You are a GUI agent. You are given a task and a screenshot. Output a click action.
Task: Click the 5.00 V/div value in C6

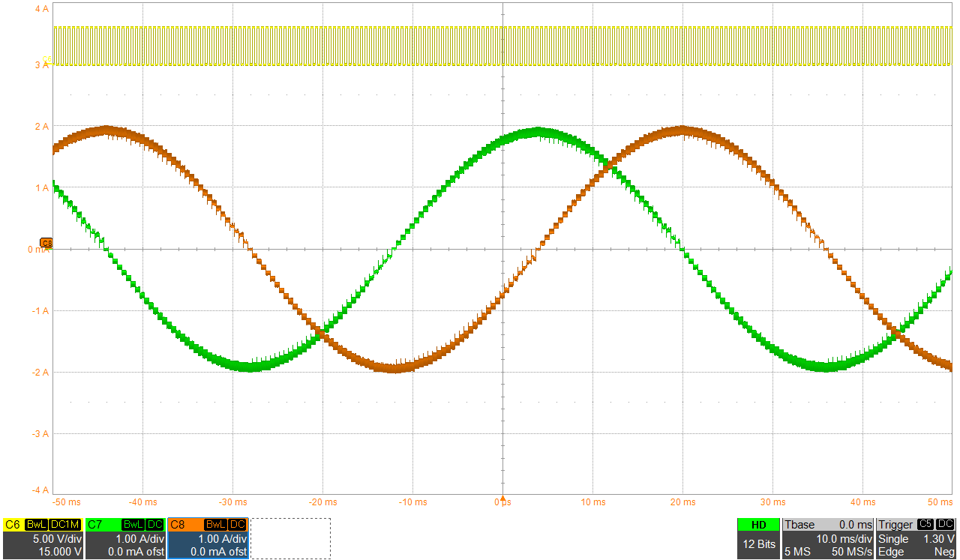(x=57, y=539)
